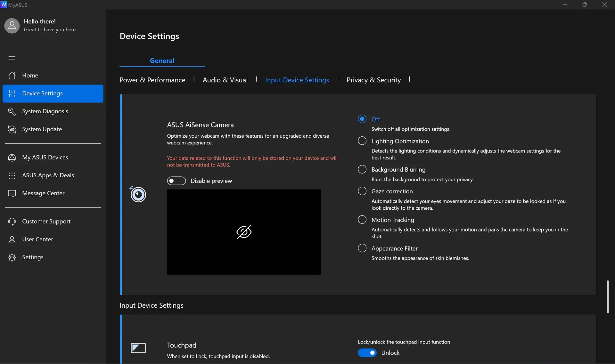Image resolution: width=615 pixels, height=364 pixels.
Task: Select Background Blurring radio button
Action: point(362,169)
